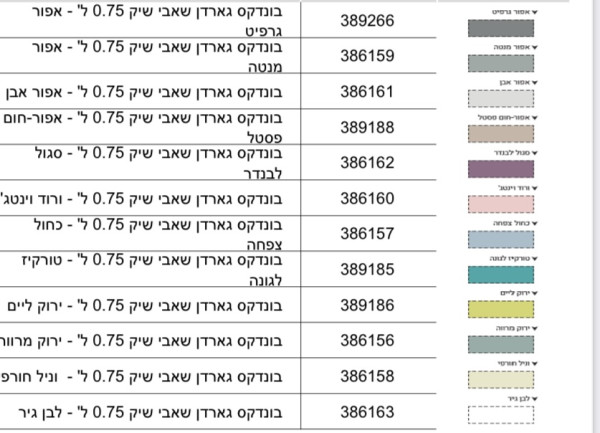Click the product code 389185 cell

(x=368, y=269)
